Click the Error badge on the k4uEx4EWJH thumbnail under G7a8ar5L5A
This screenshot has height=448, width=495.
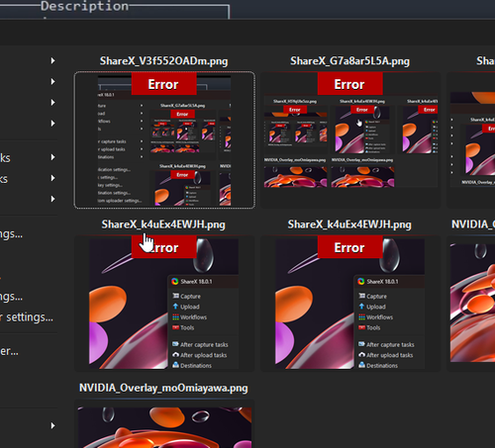[x=349, y=247]
